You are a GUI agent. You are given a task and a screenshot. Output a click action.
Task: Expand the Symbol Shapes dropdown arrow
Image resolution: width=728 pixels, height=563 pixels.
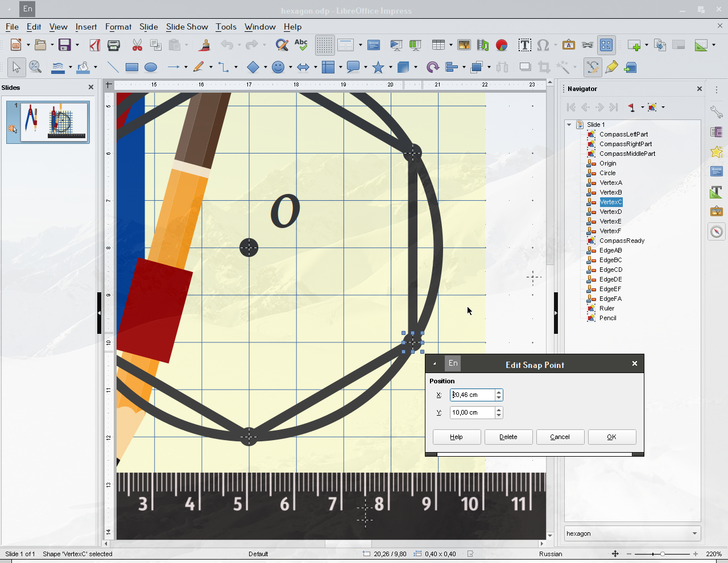tap(291, 68)
